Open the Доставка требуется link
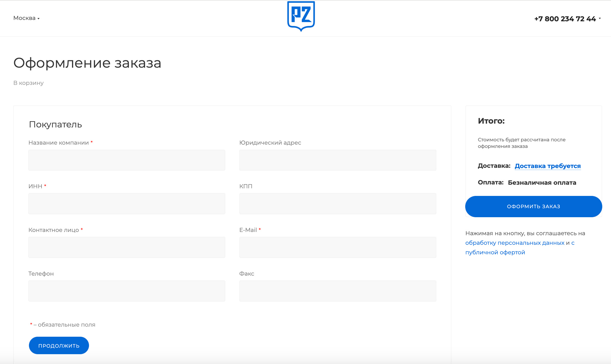This screenshot has width=611, height=364. pos(548,166)
